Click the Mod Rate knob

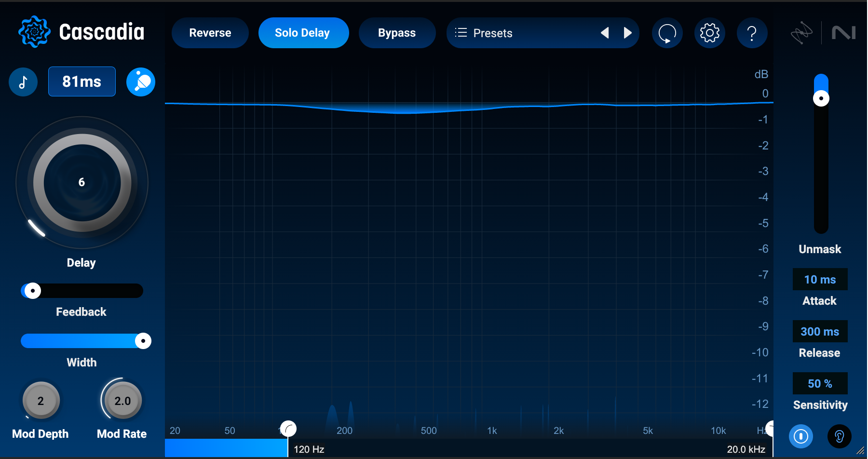122,401
